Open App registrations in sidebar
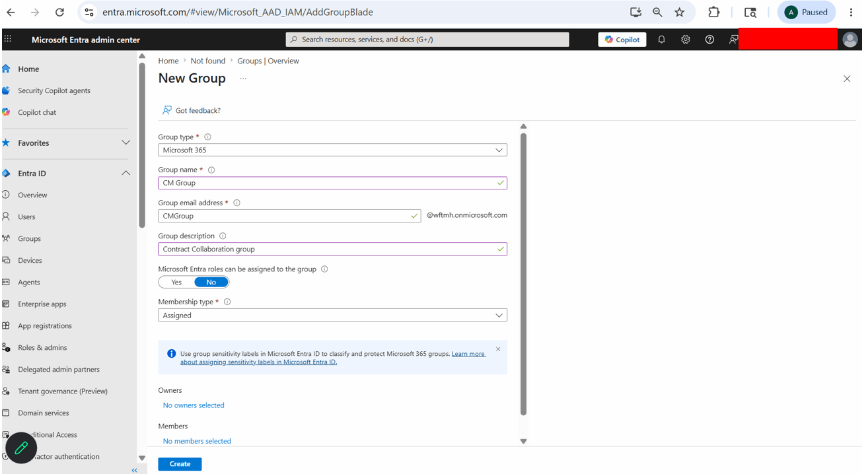 tap(45, 325)
